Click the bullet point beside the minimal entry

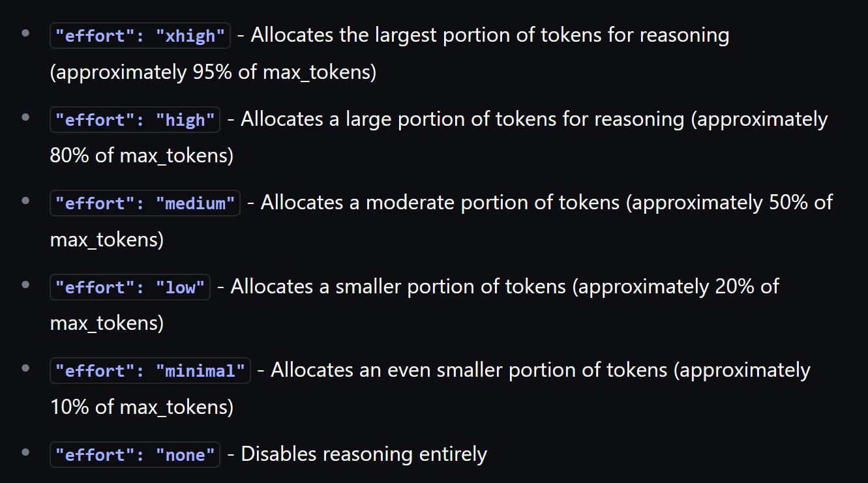25,368
